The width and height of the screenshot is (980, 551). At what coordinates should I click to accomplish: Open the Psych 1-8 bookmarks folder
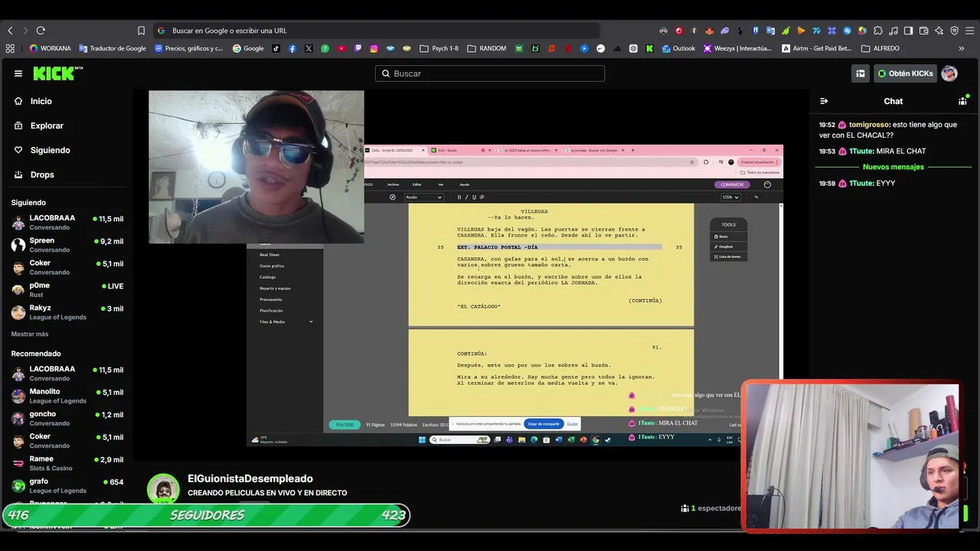(x=439, y=48)
